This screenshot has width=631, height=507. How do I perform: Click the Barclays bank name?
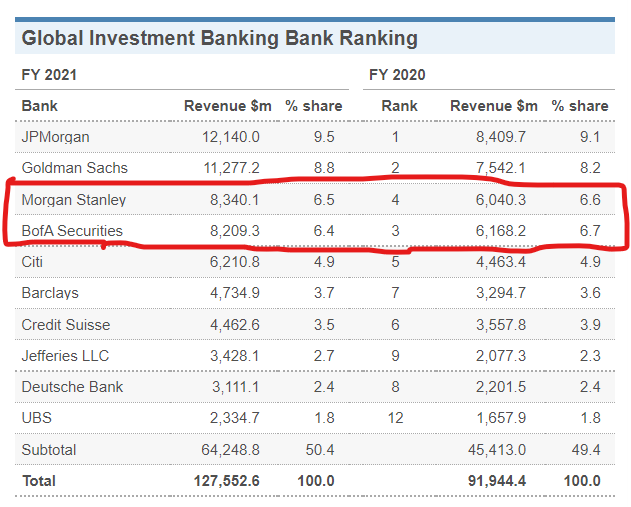coord(50,293)
